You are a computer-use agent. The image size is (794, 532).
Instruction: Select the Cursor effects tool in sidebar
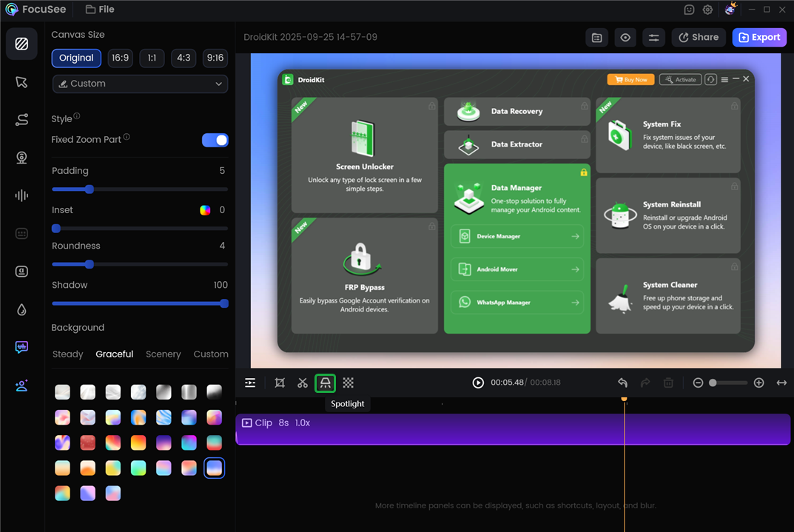tap(22, 81)
